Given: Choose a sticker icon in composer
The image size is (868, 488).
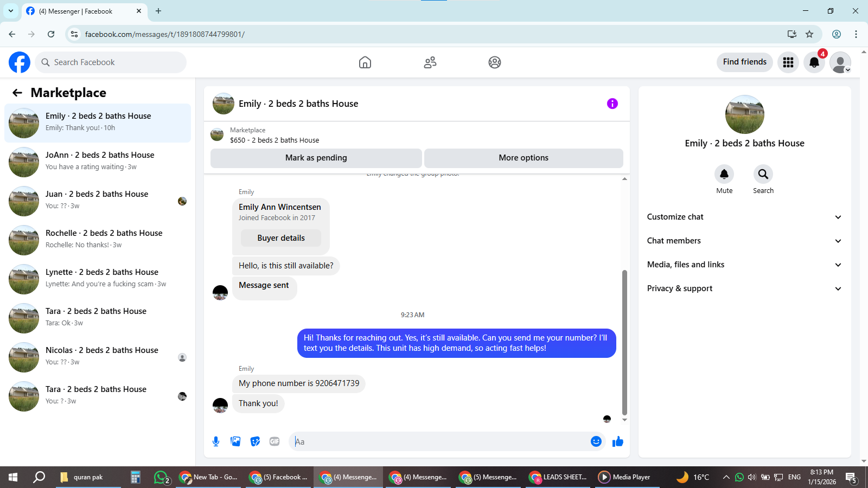Looking at the screenshot, I should click(255, 441).
